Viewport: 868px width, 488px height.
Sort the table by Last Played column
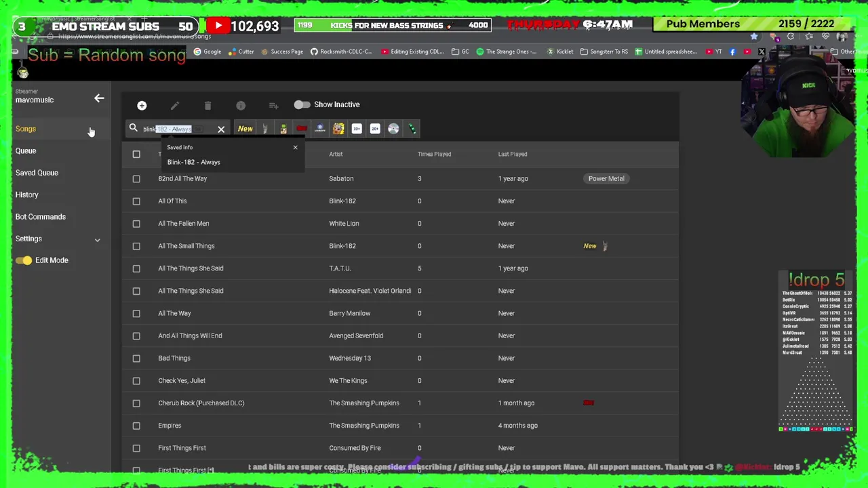click(x=513, y=154)
